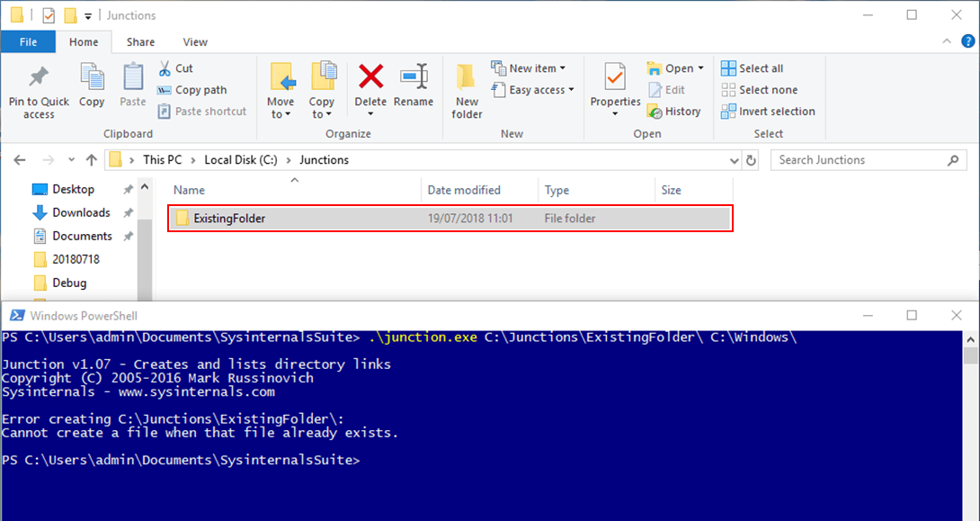Click the Pin to Quick access icon
The height and width of the screenshot is (521, 980).
39,78
